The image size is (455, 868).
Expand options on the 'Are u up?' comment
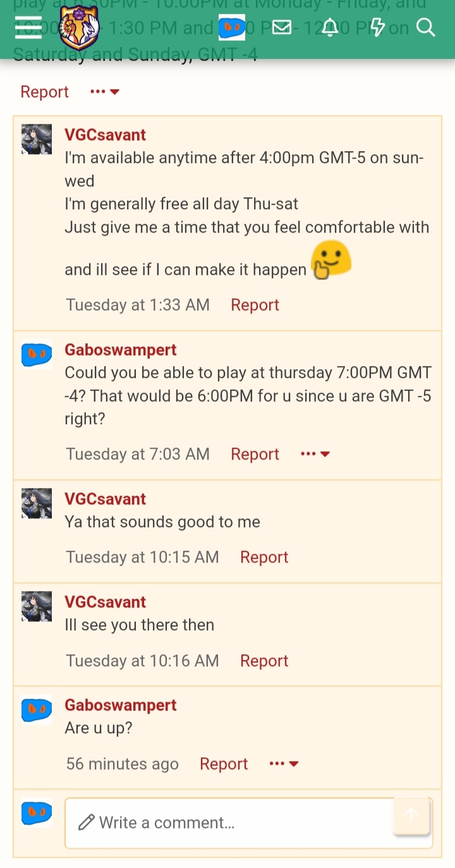(x=284, y=764)
